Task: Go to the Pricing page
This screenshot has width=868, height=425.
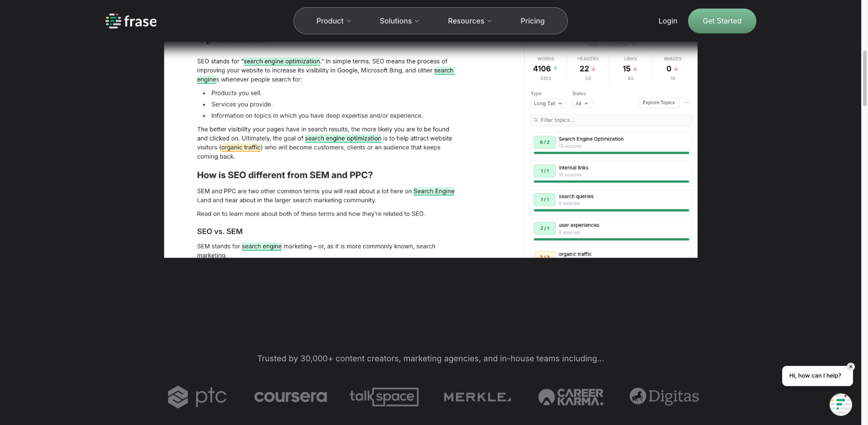Action: (x=532, y=21)
